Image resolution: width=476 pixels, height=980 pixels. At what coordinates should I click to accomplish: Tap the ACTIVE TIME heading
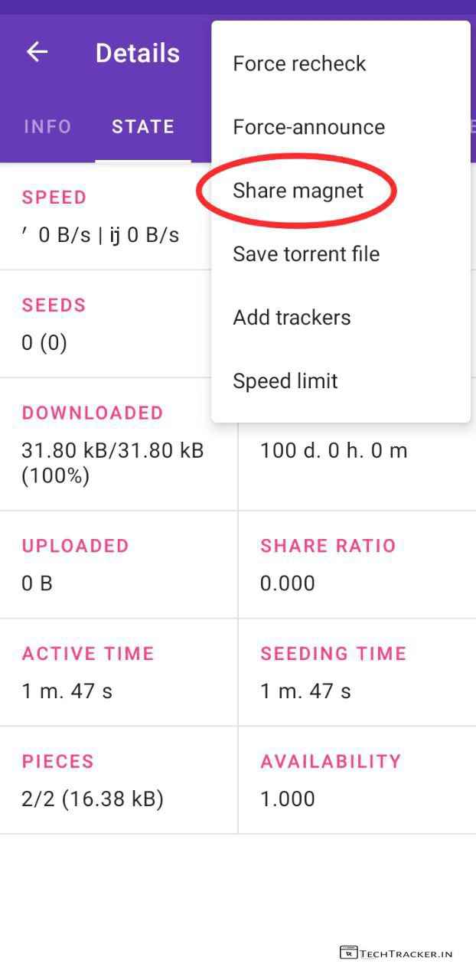point(88,654)
